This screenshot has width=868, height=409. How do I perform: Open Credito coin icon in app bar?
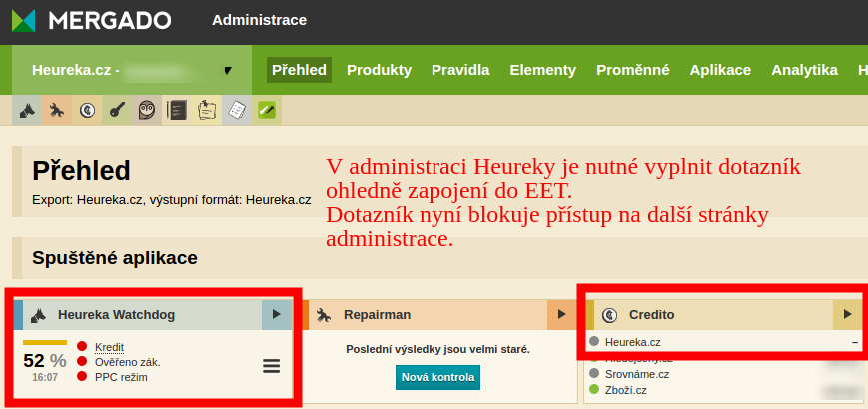(86, 110)
